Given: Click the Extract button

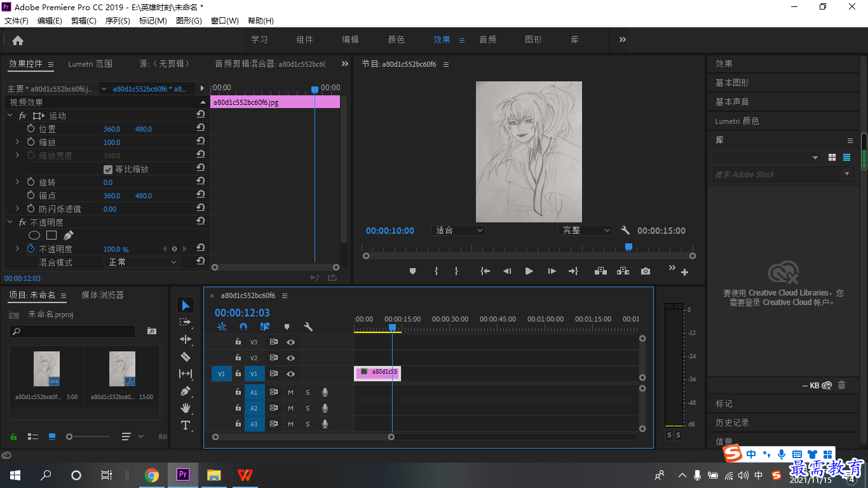Looking at the screenshot, I should pyautogui.click(x=623, y=271).
